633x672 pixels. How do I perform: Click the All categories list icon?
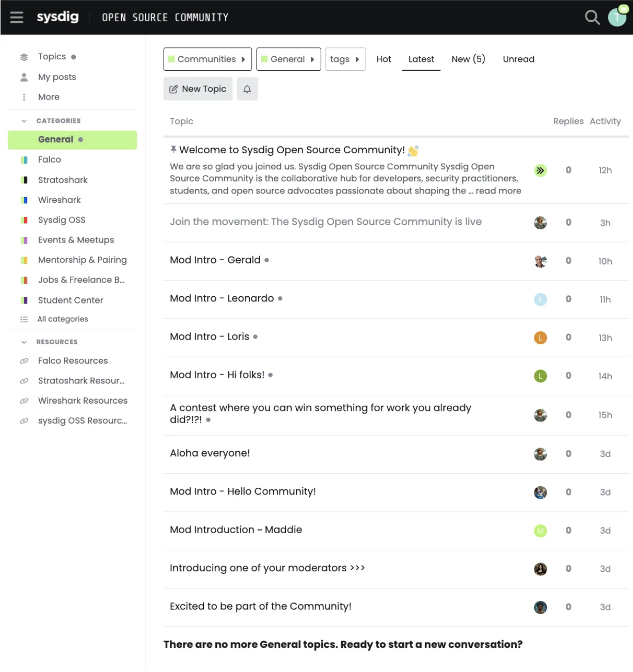pos(24,319)
